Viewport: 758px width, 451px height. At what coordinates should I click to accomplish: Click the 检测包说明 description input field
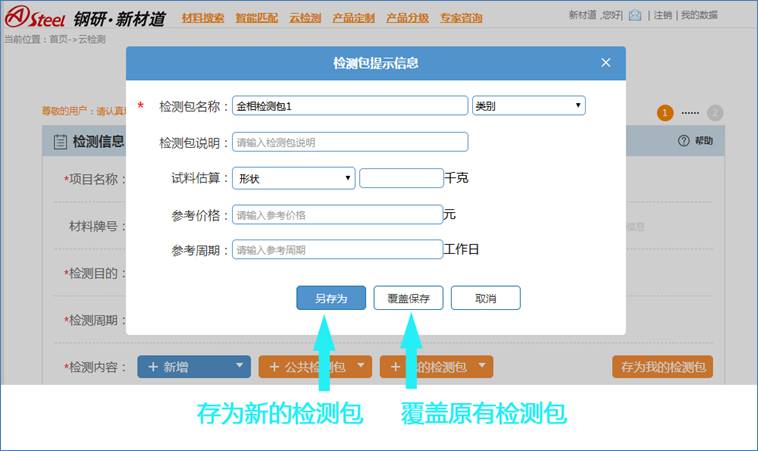coord(350,142)
